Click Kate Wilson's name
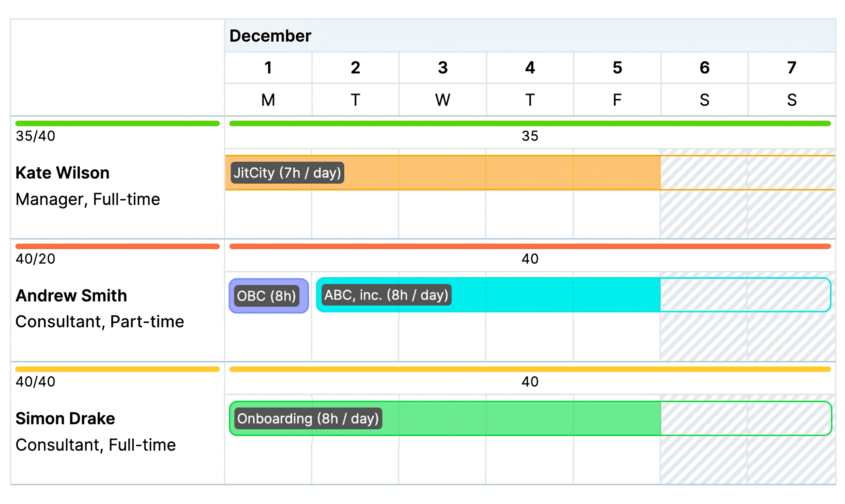Viewport: 845px width, 504px height. [x=63, y=172]
